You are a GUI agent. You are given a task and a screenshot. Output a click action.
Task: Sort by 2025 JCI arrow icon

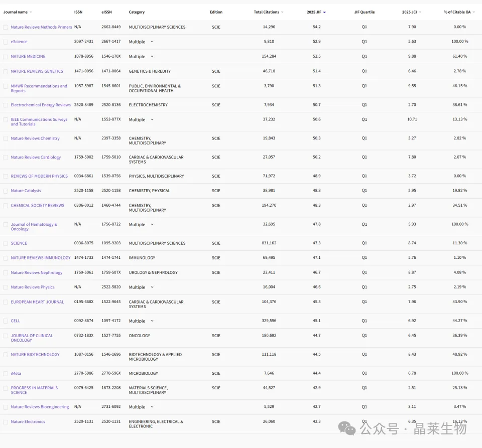(x=420, y=12)
